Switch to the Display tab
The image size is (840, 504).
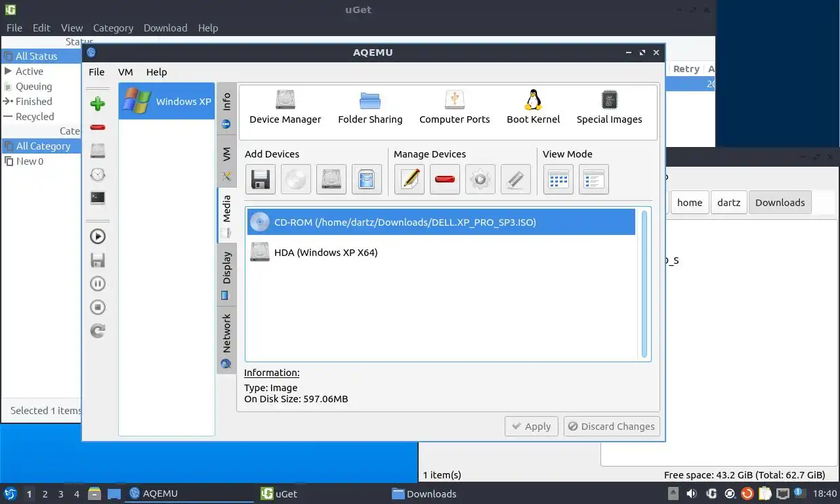point(226,275)
